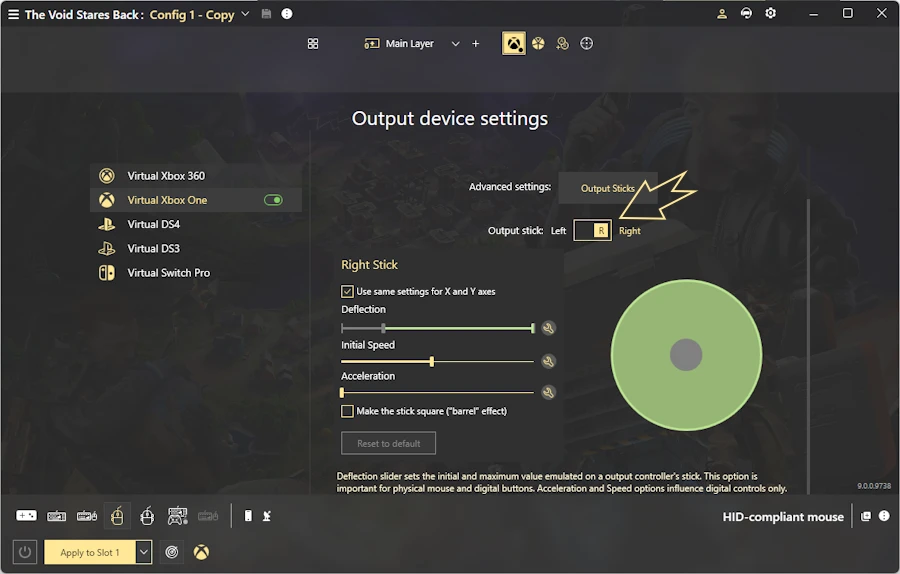900x574 pixels.
Task: Open the crosshair overlay icon
Action: pyautogui.click(x=586, y=44)
